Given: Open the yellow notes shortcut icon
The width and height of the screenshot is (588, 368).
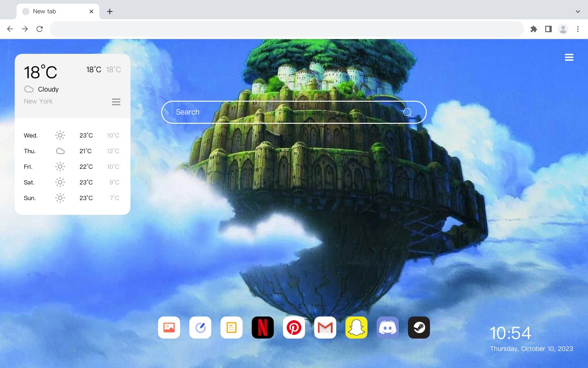Looking at the screenshot, I should pos(232,328).
